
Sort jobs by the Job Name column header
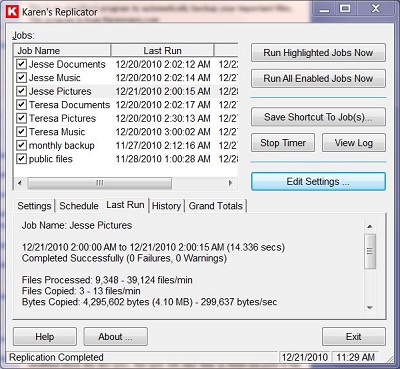[62, 51]
